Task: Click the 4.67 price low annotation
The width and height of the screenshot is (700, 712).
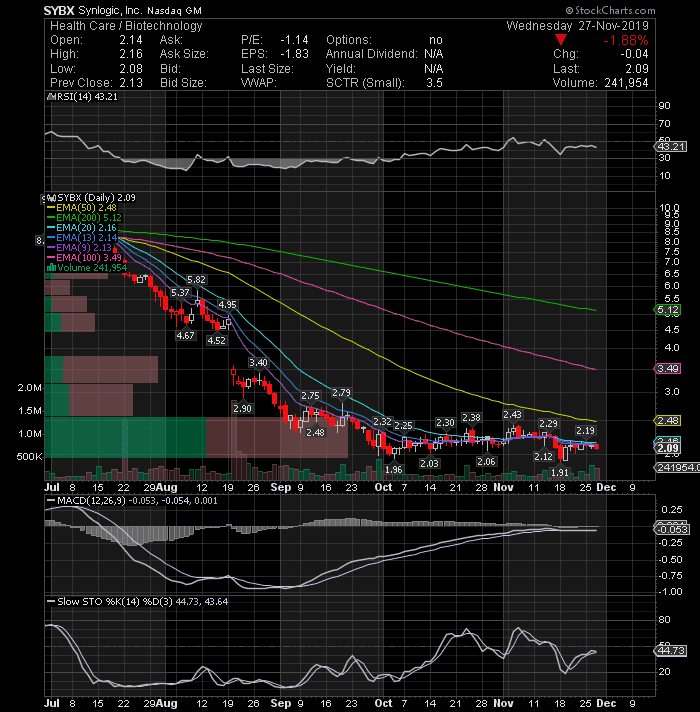Action: click(185, 336)
